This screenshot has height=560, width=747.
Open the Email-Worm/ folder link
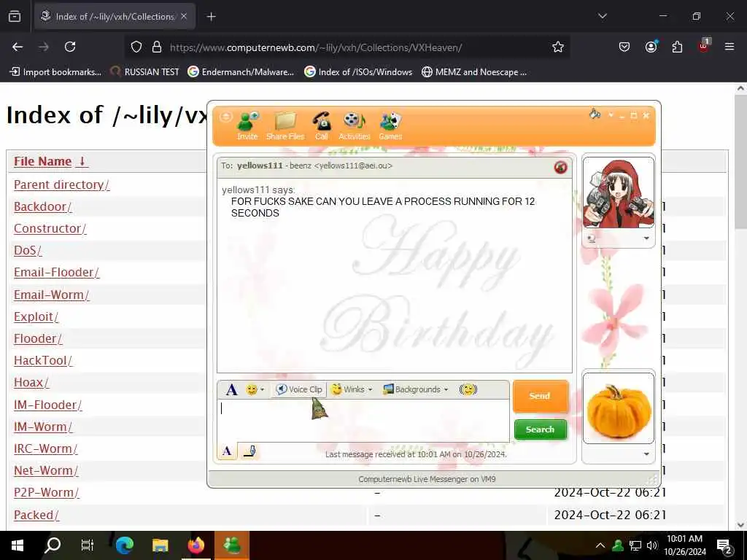(52, 295)
